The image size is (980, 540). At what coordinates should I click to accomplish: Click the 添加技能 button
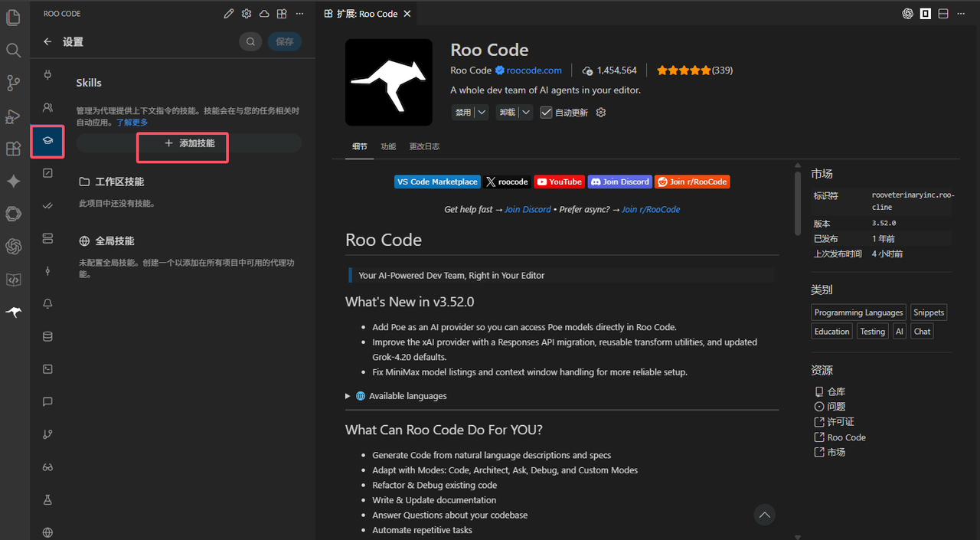coord(189,143)
